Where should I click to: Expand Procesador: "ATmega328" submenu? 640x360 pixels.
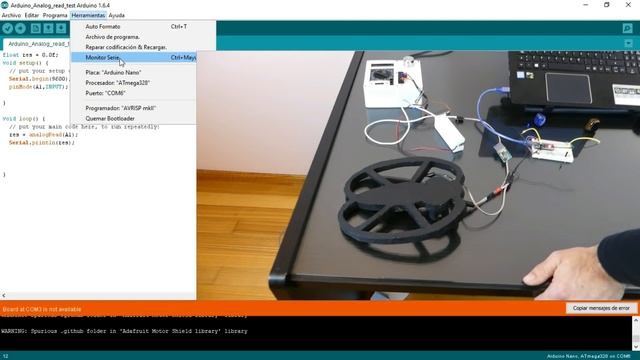[134, 83]
